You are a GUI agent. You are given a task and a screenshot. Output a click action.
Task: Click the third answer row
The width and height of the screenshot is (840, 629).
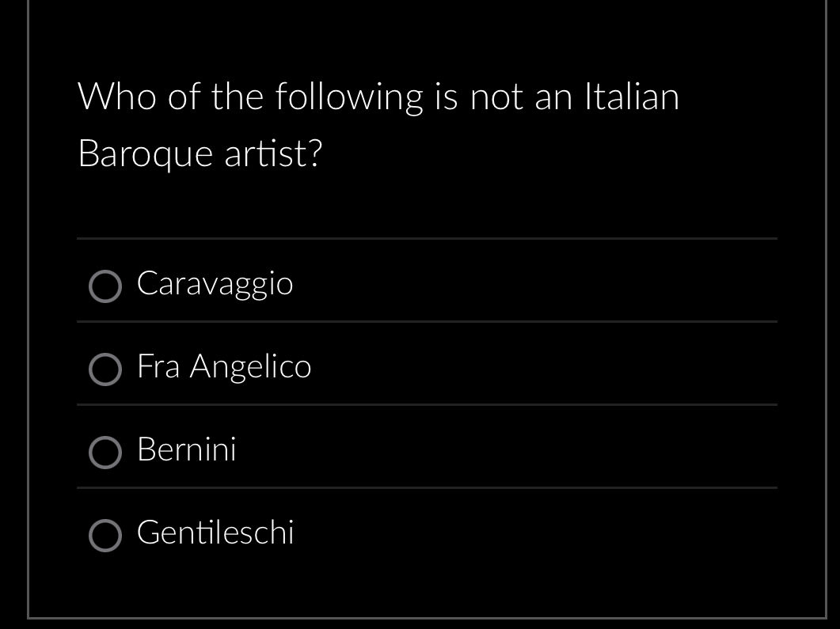pyautogui.click(x=428, y=449)
